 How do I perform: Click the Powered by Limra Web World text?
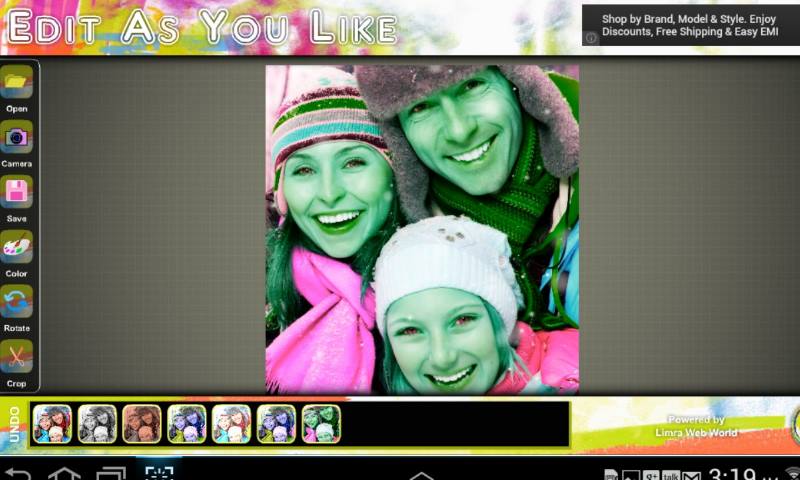pos(696,426)
